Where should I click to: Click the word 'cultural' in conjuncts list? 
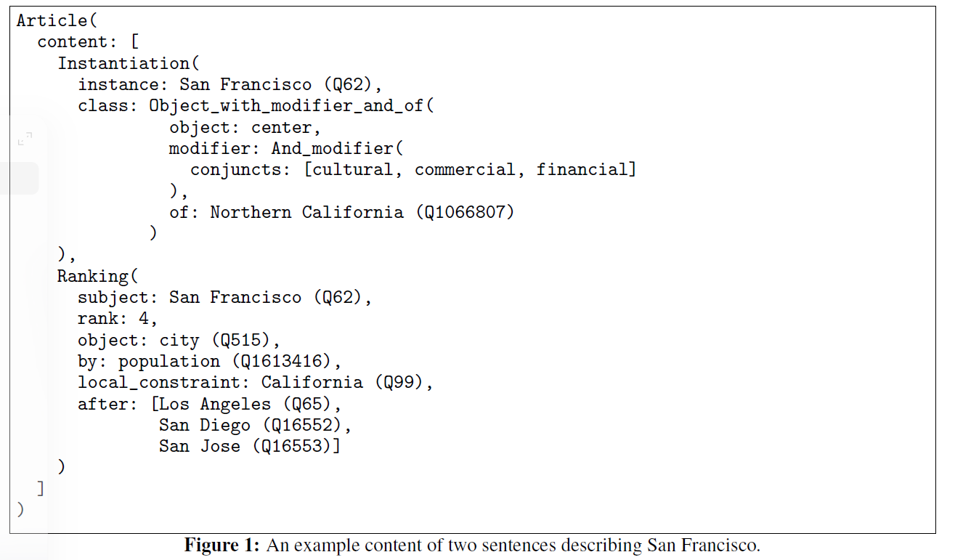tap(352, 169)
